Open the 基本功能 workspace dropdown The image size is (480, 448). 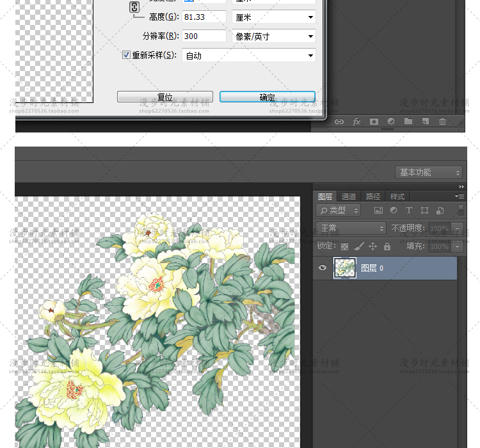click(429, 173)
